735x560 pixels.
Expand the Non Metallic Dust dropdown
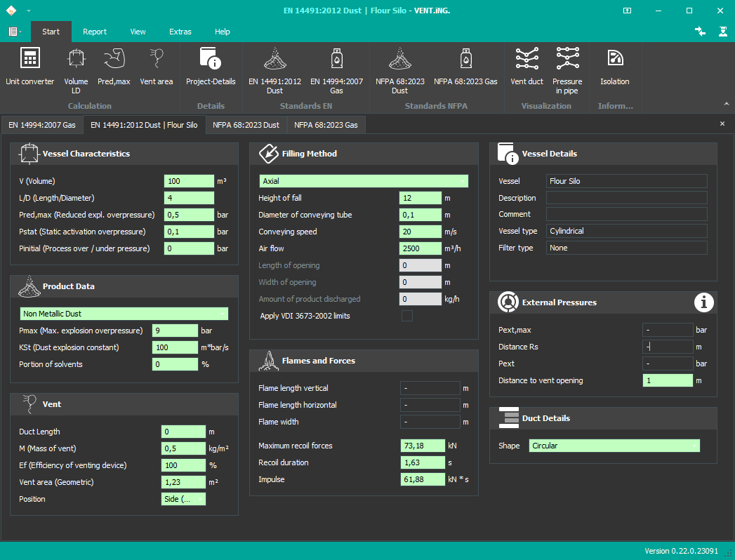[x=124, y=314]
